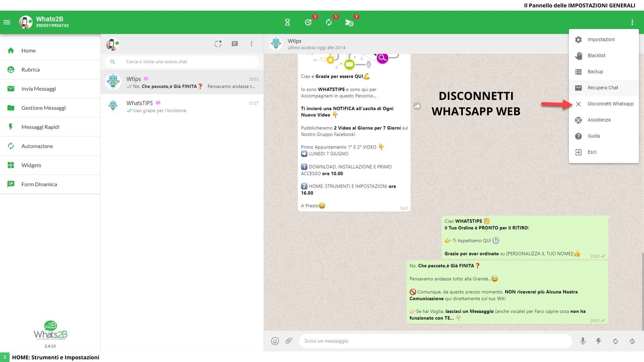Click the 'Scrivi un messaggio' input field
Image resolution: width=644 pixels, height=362 pixels.
tap(435, 341)
